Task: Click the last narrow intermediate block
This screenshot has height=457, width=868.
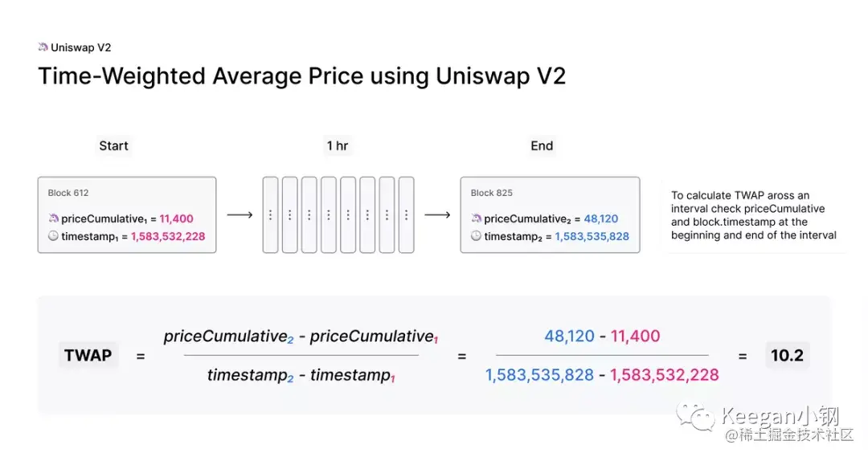Action: 407,214
